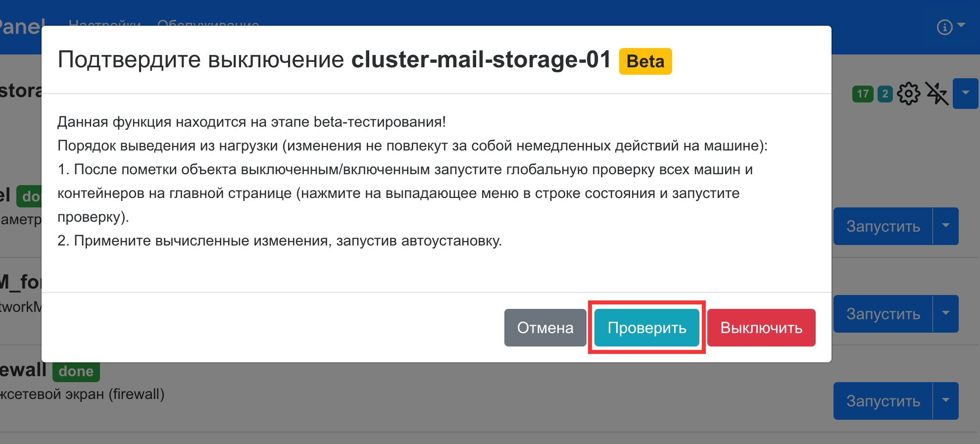Click the yellow Beta badge in the title
The width and height of the screenshot is (980, 444).
pos(645,61)
